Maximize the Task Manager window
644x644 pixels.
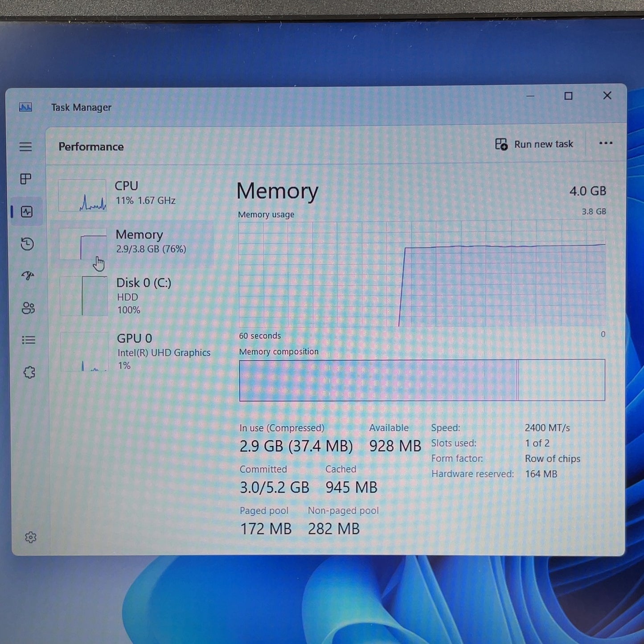point(568,96)
